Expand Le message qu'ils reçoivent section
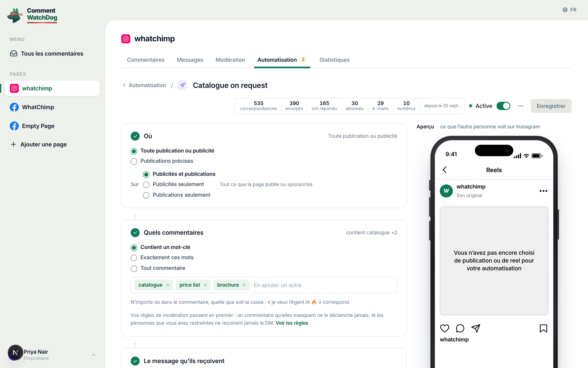This screenshot has height=368, width=588. coord(264,361)
